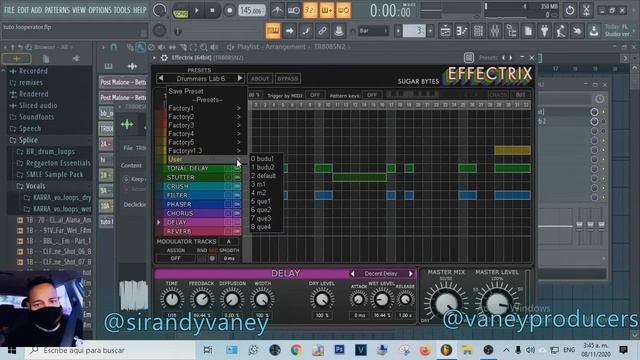Open the FILE menu
640x360 pixels.
tap(9, 10)
